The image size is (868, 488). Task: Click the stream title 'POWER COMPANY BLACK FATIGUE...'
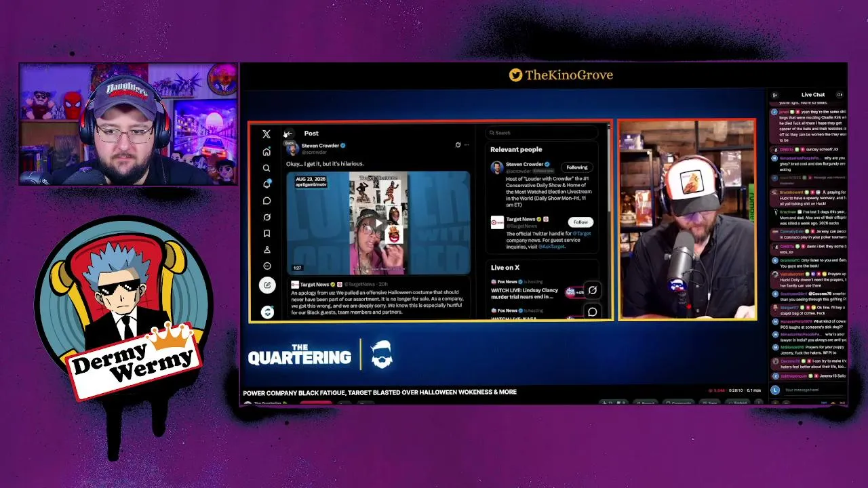(x=380, y=392)
